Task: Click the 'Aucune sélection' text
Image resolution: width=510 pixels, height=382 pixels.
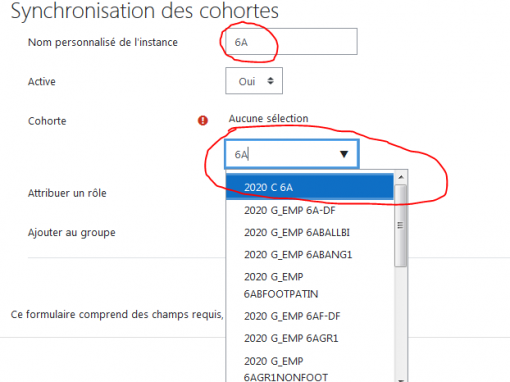Action: [268, 118]
